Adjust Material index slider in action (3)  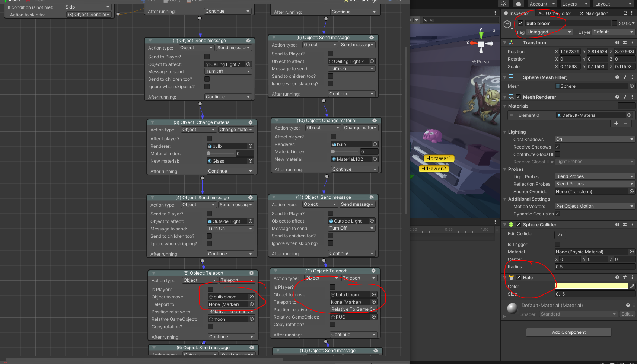(x=221, y=153)
